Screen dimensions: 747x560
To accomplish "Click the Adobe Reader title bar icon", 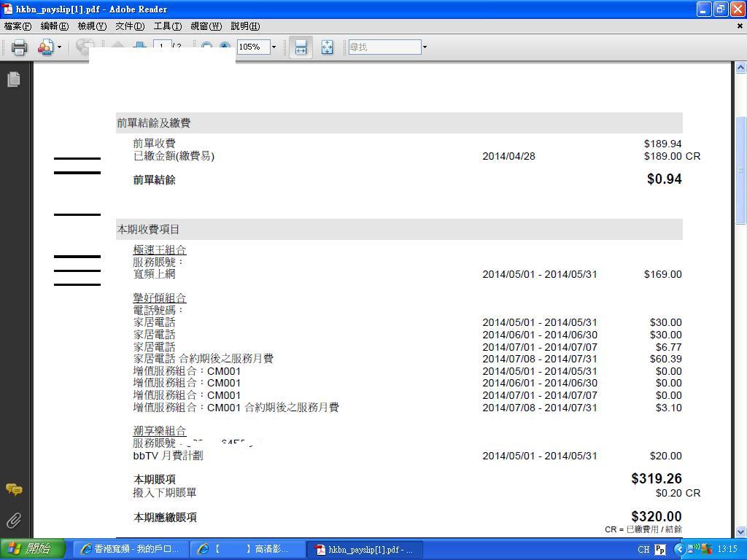I will [x=8, y=9].
